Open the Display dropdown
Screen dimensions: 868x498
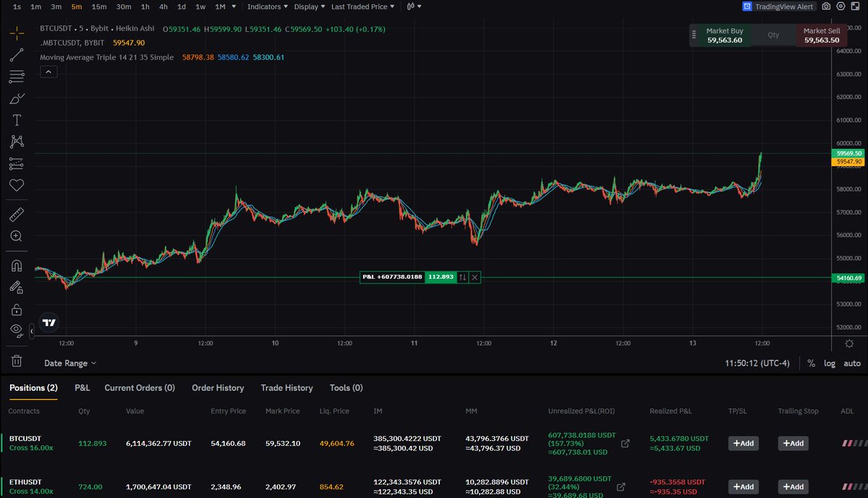point(310,7)
